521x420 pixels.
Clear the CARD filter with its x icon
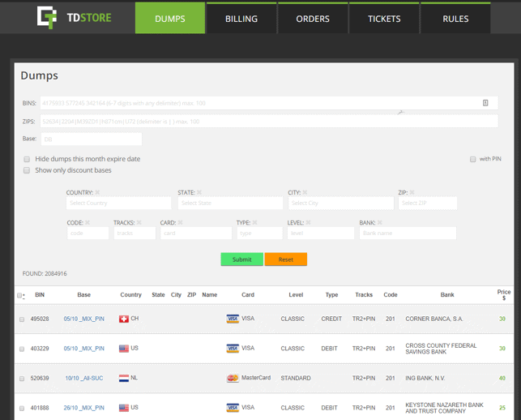click(x=180, y=222)
